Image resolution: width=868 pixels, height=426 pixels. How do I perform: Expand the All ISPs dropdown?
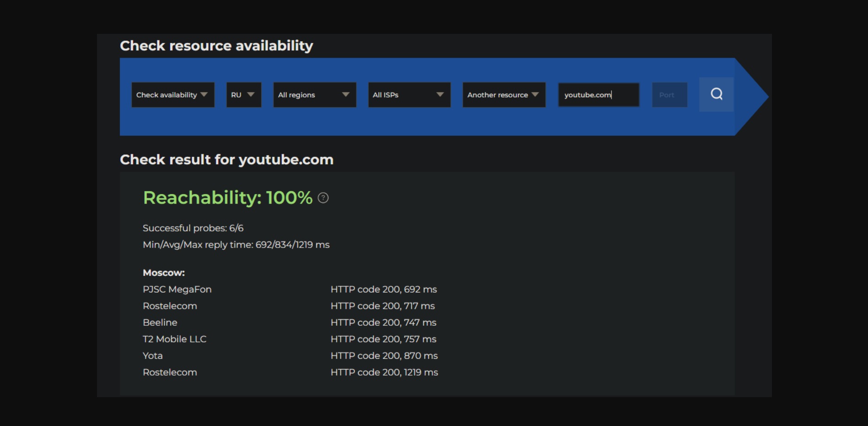tap(410, 95)
